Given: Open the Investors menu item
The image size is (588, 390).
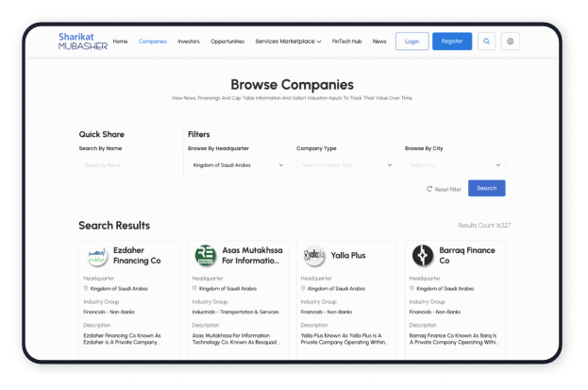Looking at the screenshot, I should 189,42.
